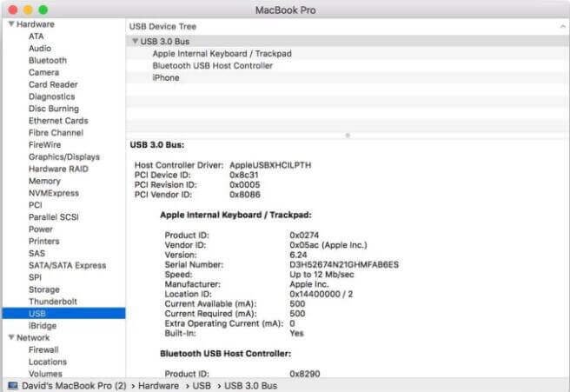This screenshot has height=392, width=570.
Task: Open Fibre Channel section
Action: click(56, 132)
